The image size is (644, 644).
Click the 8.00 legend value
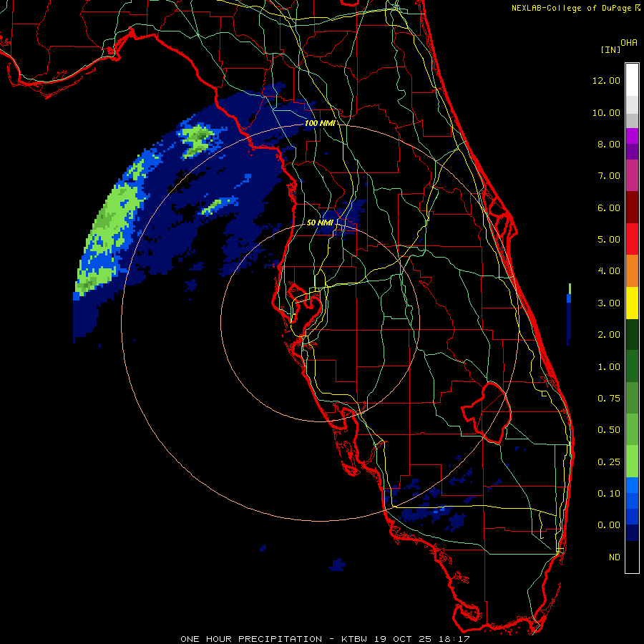click(609, 144)
